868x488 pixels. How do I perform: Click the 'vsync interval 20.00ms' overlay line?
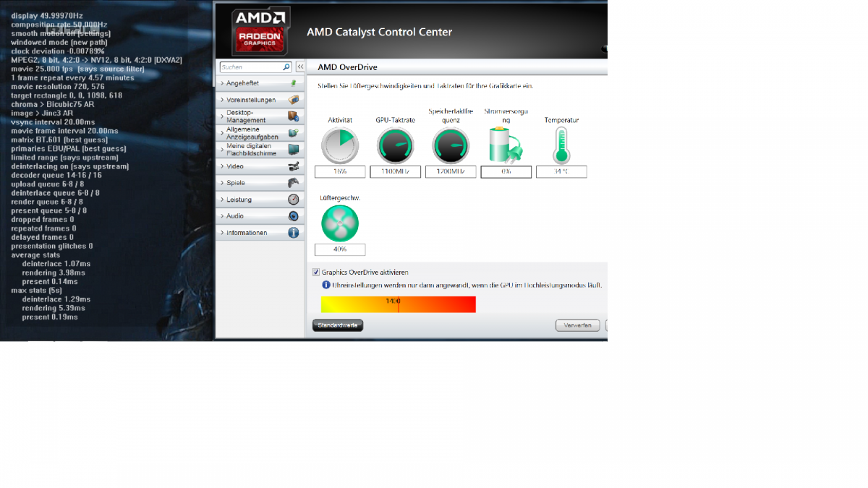pyautogui.click(x=53, y=122)
